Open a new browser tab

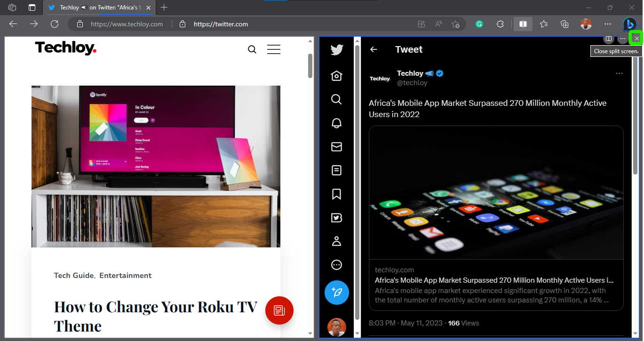click(164, 8)
